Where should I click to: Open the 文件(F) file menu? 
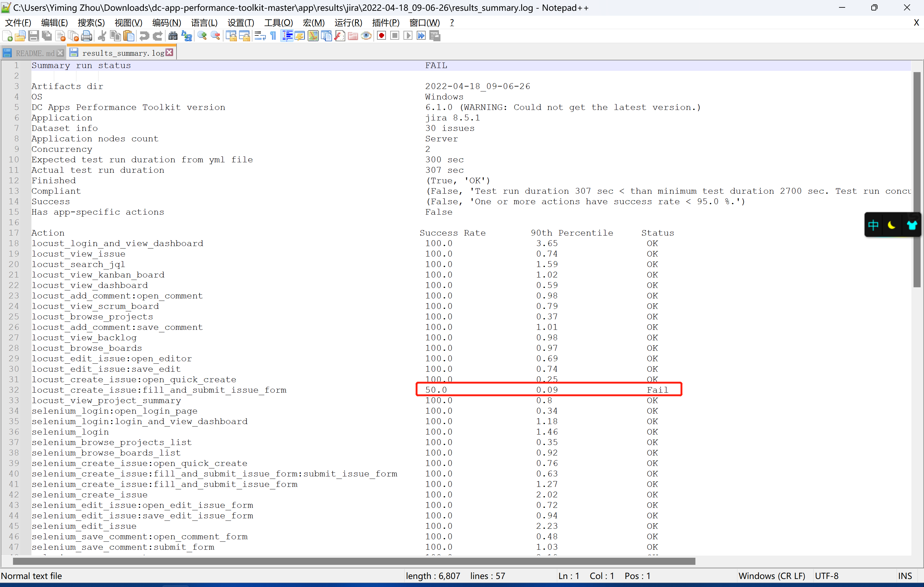coord(18,22)
